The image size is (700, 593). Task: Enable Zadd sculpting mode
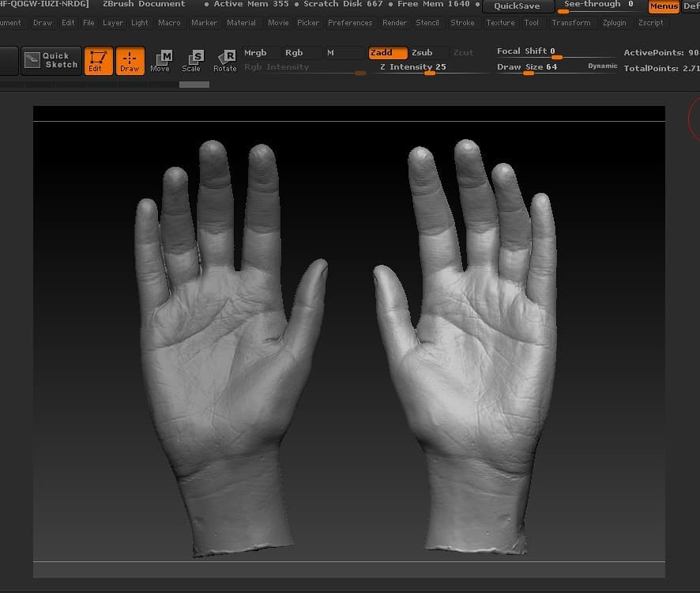click(388, 53)
